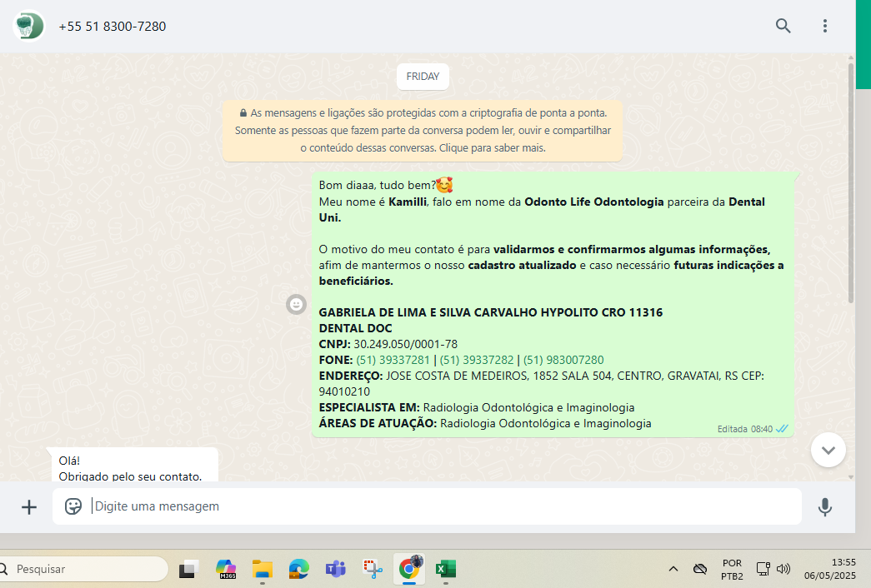The height and width of the screenshot is (588, 871).
Task: Click phone number (51) 39337281
Action: 393,360
